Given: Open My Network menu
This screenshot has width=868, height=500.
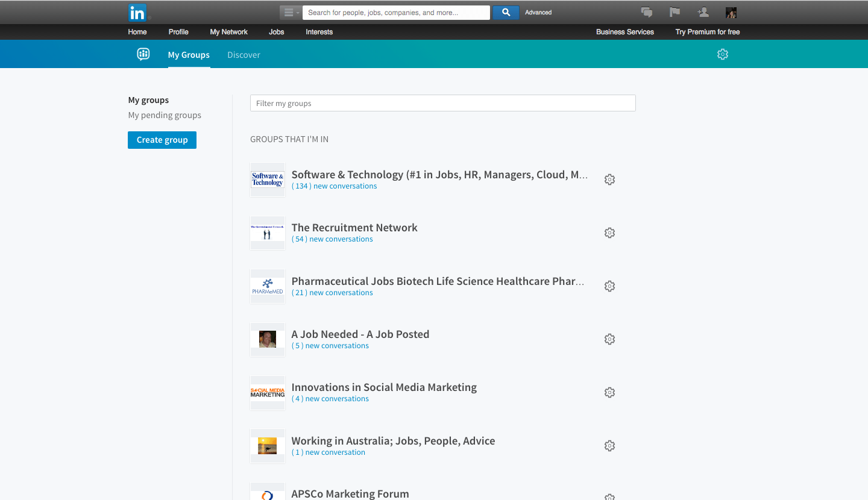Looking at the screenshot, I should pos(229,32).
